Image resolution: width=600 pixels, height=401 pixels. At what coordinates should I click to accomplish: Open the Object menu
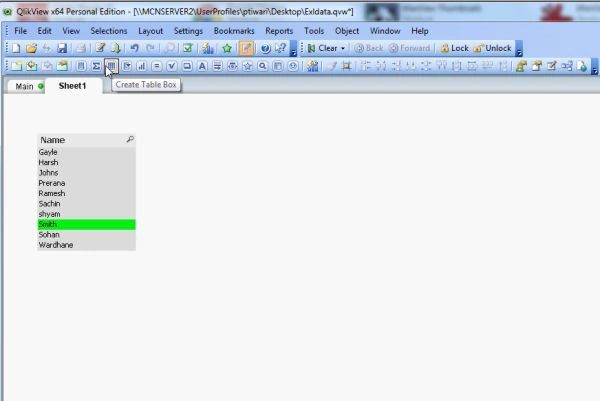click(347, 31)
